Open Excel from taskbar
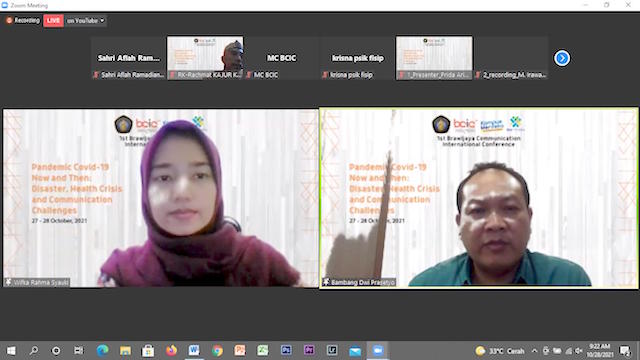 coord(263,351)
